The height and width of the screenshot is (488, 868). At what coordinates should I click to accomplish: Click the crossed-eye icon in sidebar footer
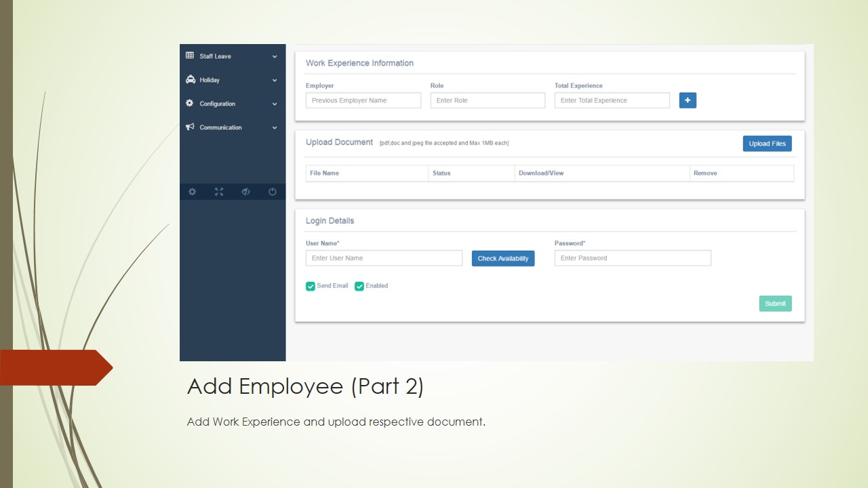coord(245,192)
